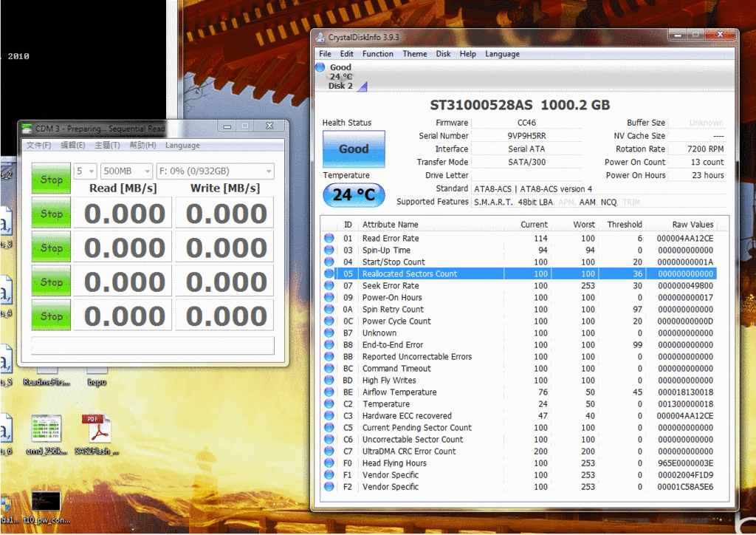Select the Seek Error Rate attribute row
Image resolution: width=756 pixels, height=535 pixels.
point(390,285)
